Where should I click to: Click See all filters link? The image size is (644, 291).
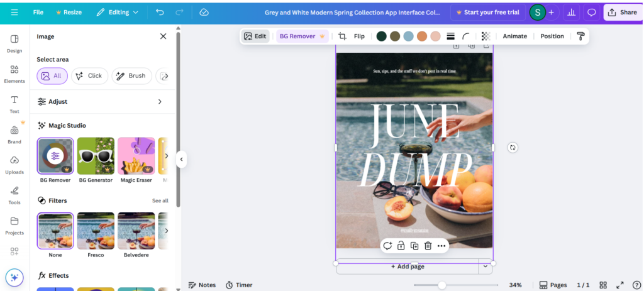point(160,201)
